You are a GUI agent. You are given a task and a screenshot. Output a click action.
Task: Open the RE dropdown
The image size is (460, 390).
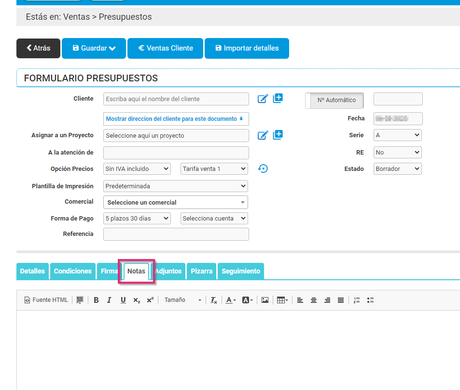click(397, 152)
